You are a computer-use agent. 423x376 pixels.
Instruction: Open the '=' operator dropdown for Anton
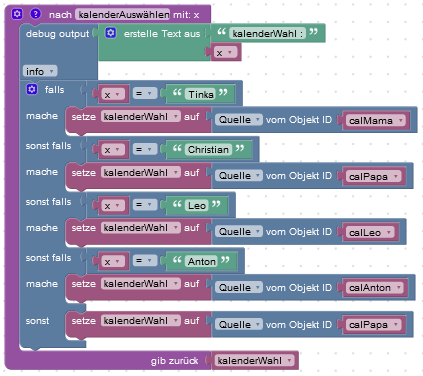(x=145, y=261)
